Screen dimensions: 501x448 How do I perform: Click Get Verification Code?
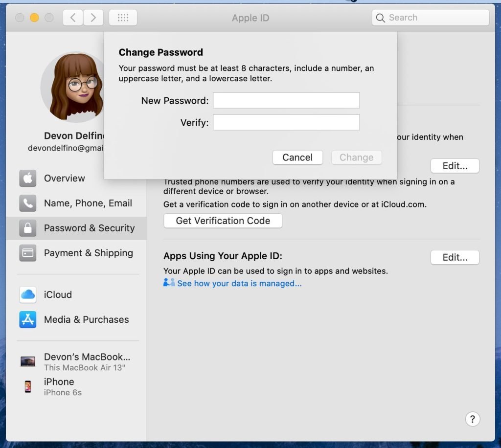click(x=223, y=221)
